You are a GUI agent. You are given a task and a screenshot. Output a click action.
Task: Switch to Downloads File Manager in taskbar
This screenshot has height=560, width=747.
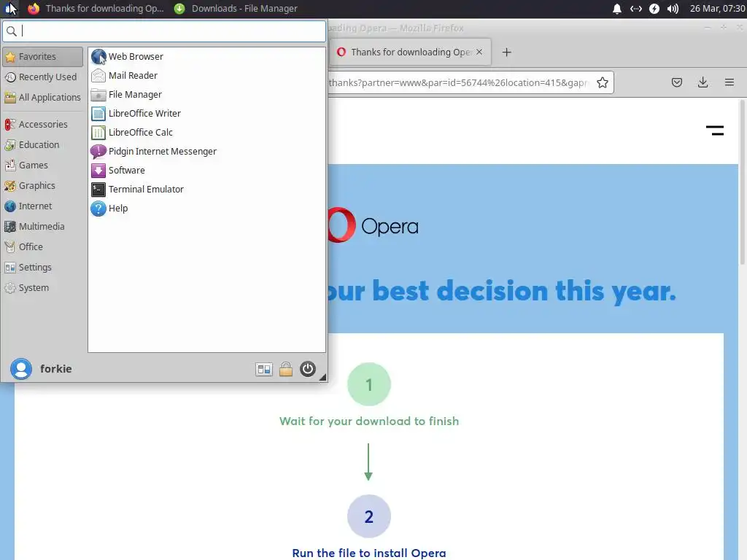pyautogui.click(x=236, y=9)
